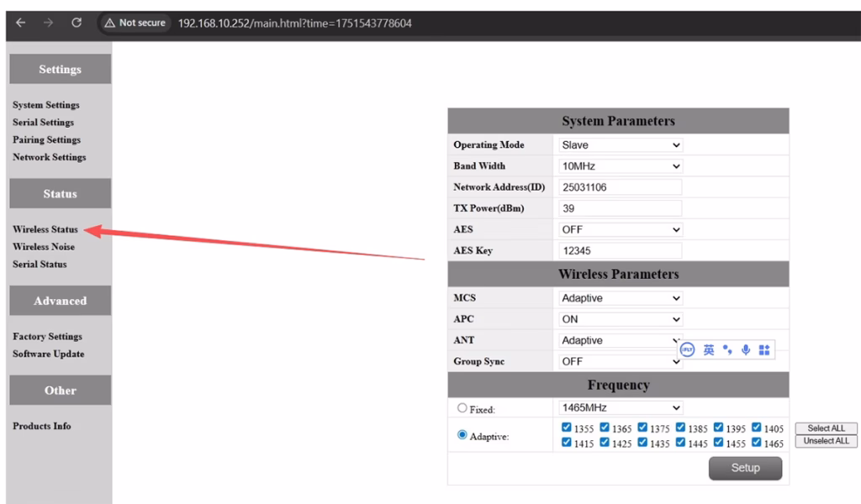Open the Band Width dropdown

click(x=620, y=165)
